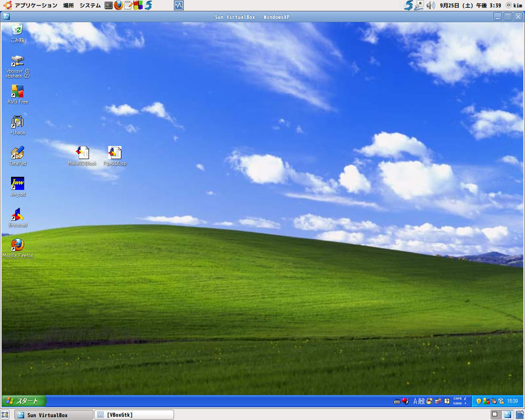This screenshot has height=420, width=525.
Task: Click the IME help question mark icon
Action: click(x=447, y=401)
